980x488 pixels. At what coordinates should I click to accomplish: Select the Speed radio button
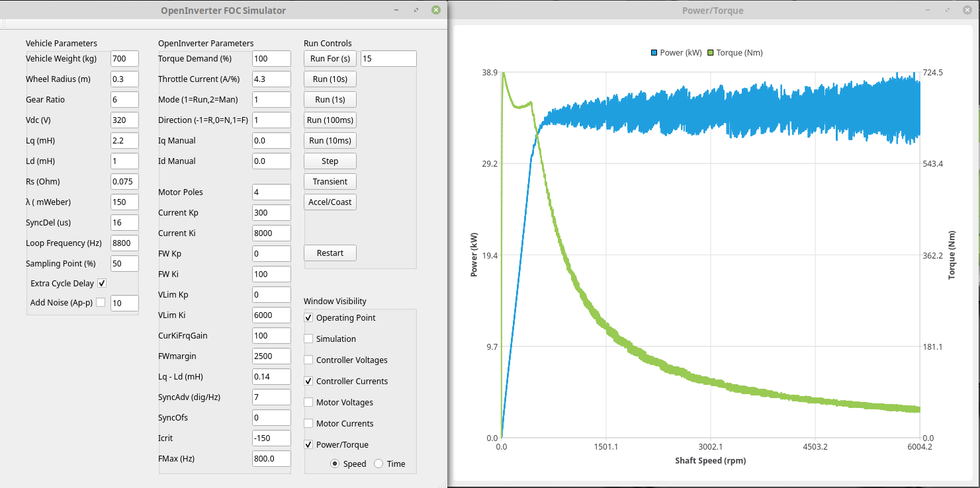[x=335, y=464]
